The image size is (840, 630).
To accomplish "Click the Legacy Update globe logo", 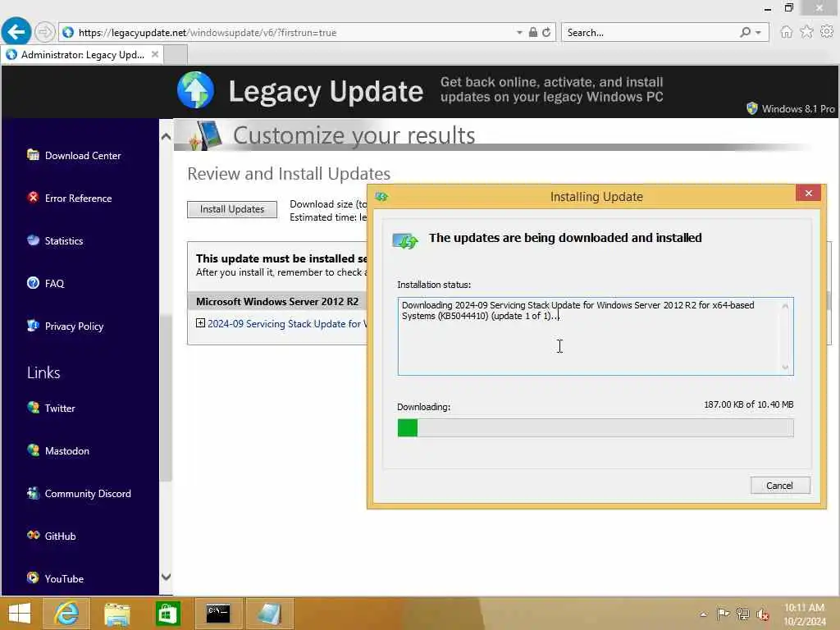I will tap(195, 90).
